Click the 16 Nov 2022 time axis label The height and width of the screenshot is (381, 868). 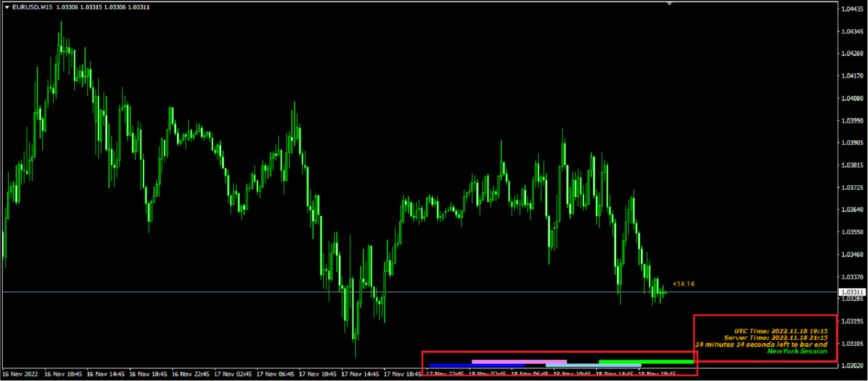coord(21,374)
